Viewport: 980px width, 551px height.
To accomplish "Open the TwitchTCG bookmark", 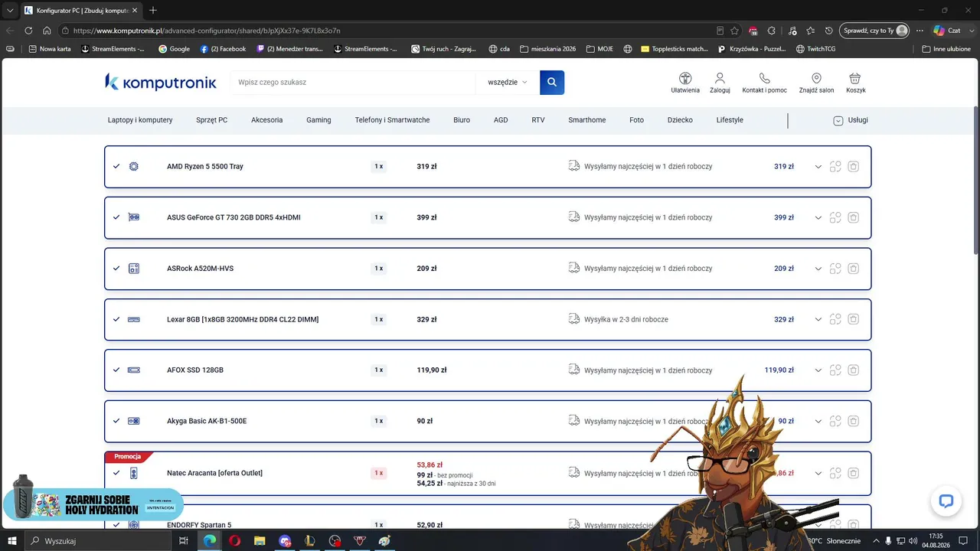I will click(x=815, y=49).
